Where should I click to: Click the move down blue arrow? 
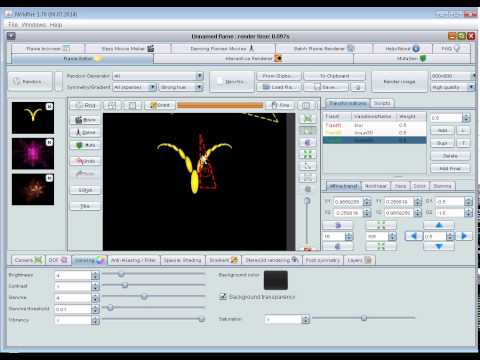pyautogui.click(x=439, y=247)
